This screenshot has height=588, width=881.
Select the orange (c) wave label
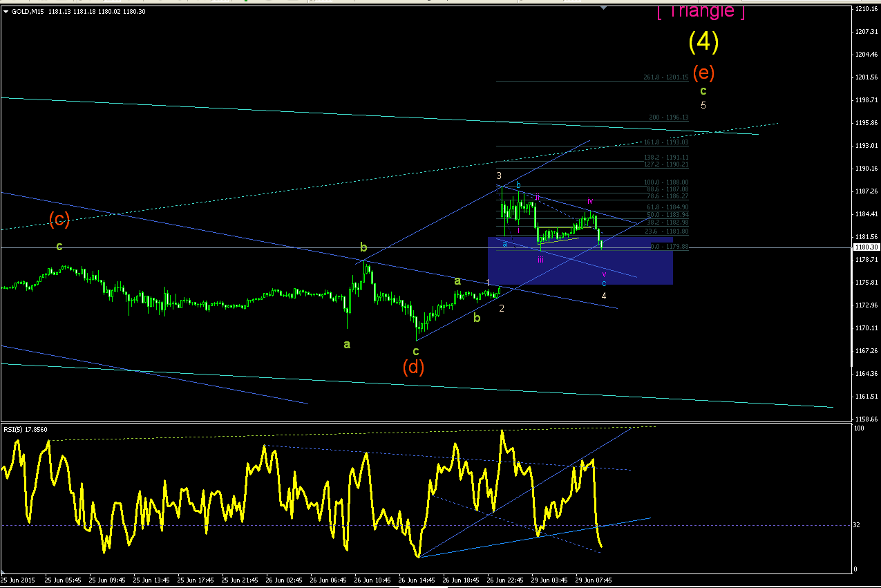pyautogui.click(x=59, y=220)
